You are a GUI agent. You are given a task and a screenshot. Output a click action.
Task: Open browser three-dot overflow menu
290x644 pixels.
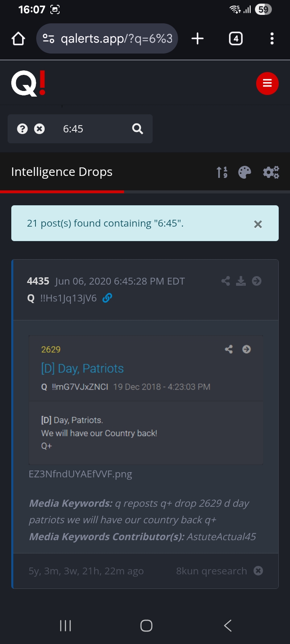pyautogui.click(x=272, y=39)
